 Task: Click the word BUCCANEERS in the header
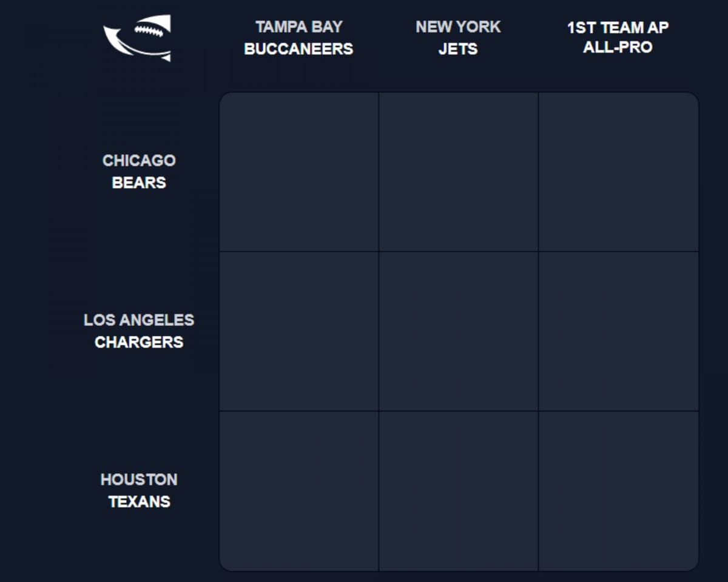pos(298,49)
